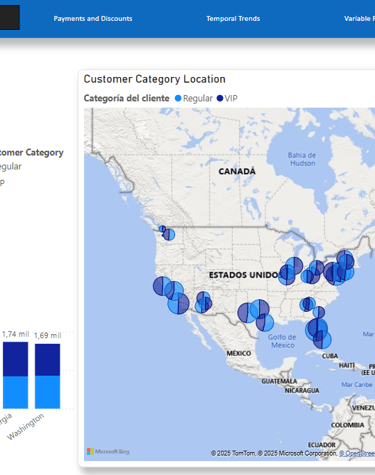The width and height of the screenshot is (375, 475).
Task: Click the Customer Category Location title
Action: point(154,79)
